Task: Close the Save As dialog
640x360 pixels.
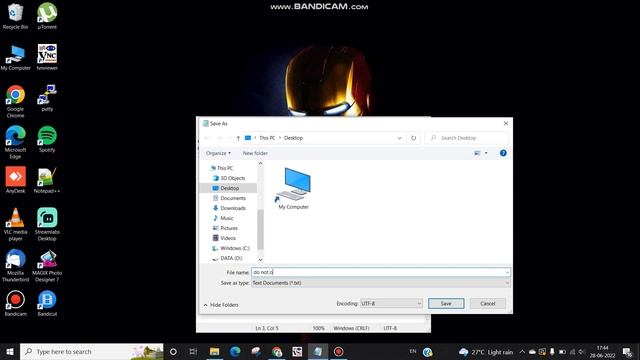Action: pos(506,123)
